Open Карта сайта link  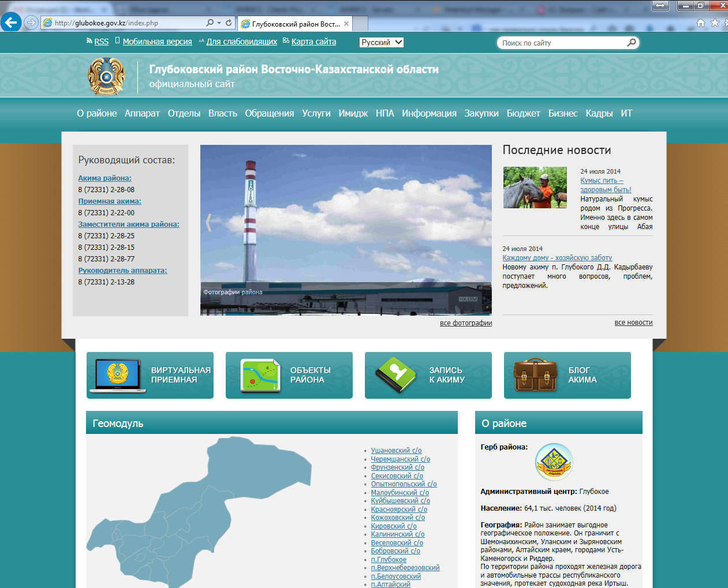(x=313, y=42)
